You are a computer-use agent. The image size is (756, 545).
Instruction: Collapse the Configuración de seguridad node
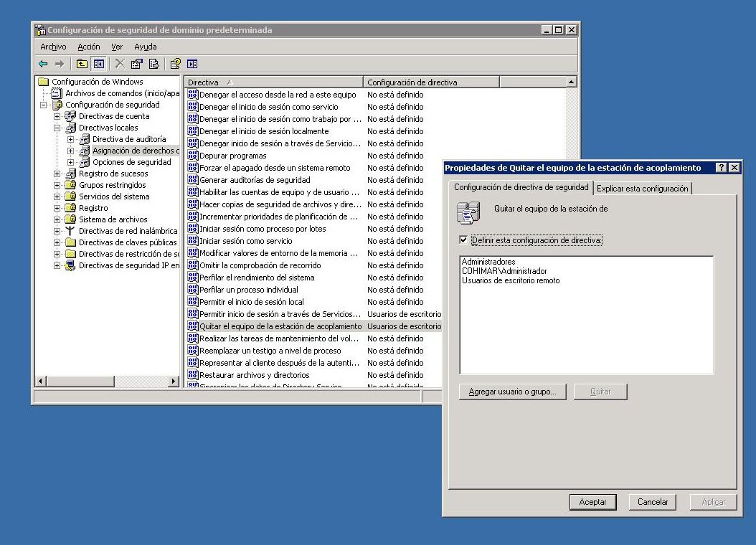pos(43,105)
